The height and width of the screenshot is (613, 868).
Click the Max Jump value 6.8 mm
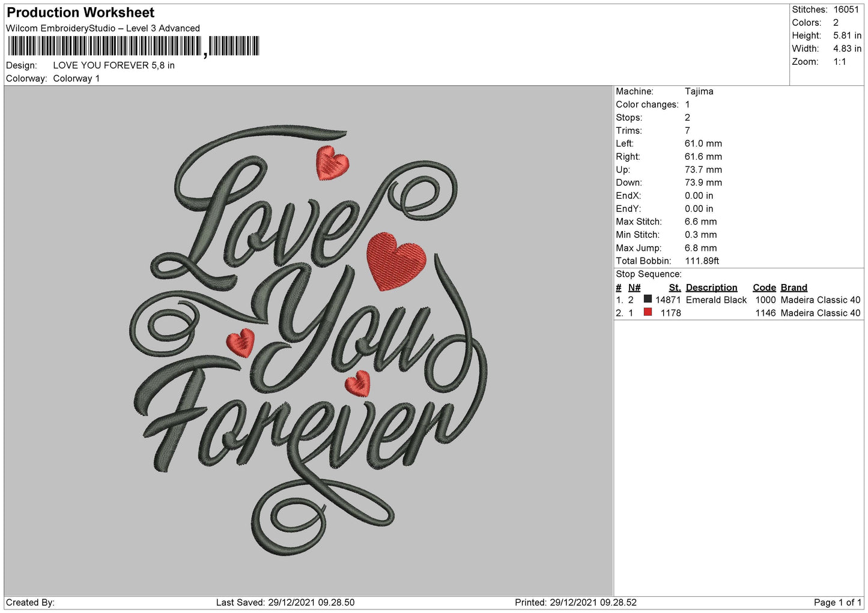tap(701, 248)
